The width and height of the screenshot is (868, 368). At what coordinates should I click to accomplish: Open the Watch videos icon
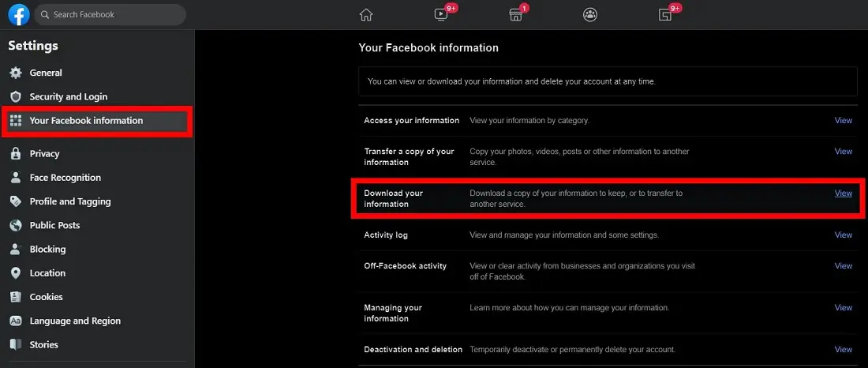click(441, 14)
